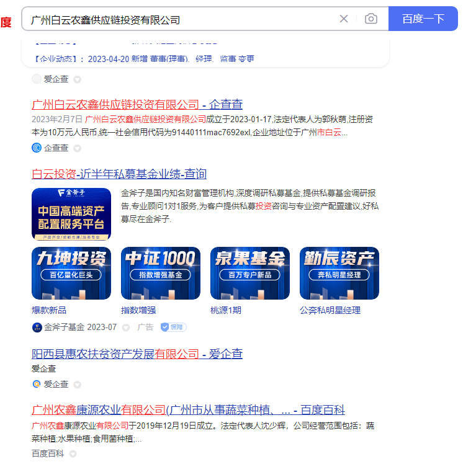This screenshot has height=464, width=476.
Task: Click the 企查查 blue logo icon
Action: point(37,148)
